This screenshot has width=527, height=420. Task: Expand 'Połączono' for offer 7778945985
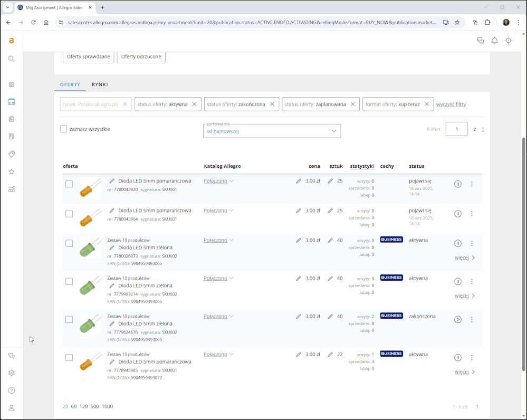point(218,355)
